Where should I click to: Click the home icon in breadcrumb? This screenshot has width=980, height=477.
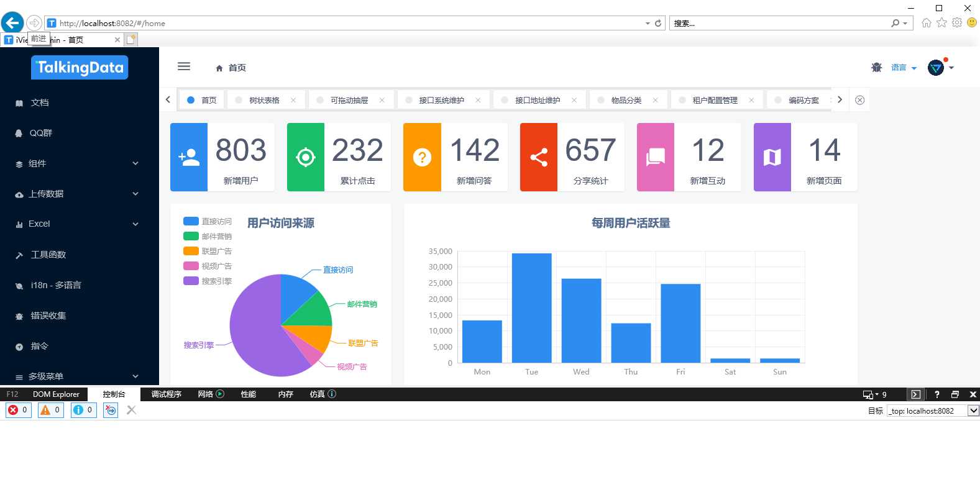click(x=219, y=68)
